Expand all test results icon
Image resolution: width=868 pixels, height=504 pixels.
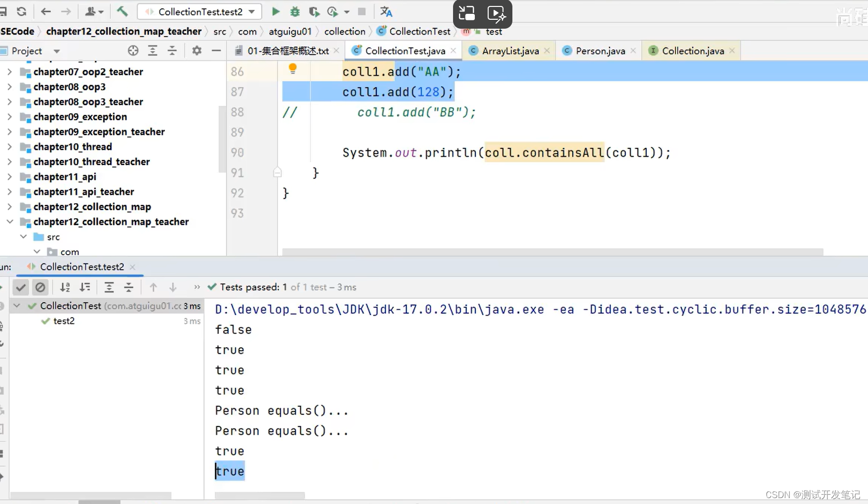click(x=109, y=287)
